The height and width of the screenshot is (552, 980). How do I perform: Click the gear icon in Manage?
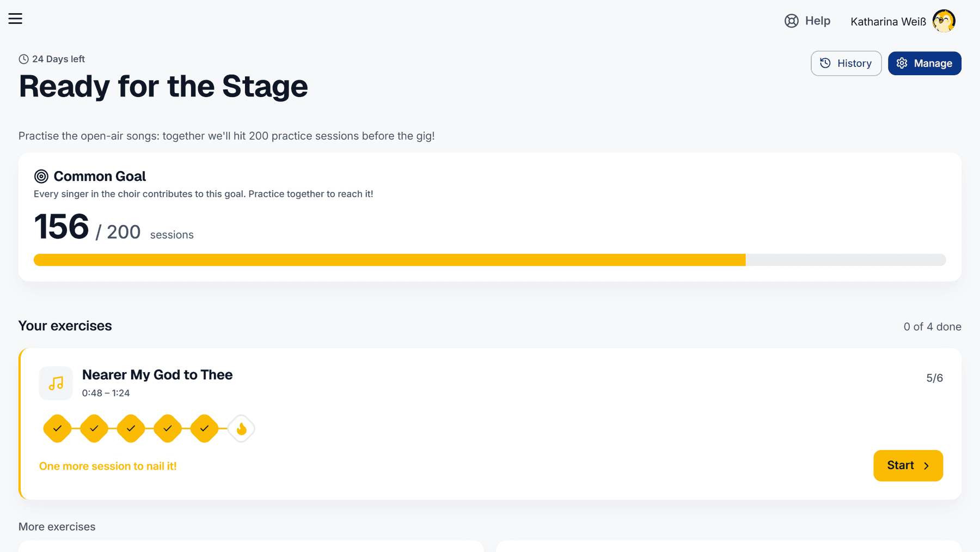902,63
